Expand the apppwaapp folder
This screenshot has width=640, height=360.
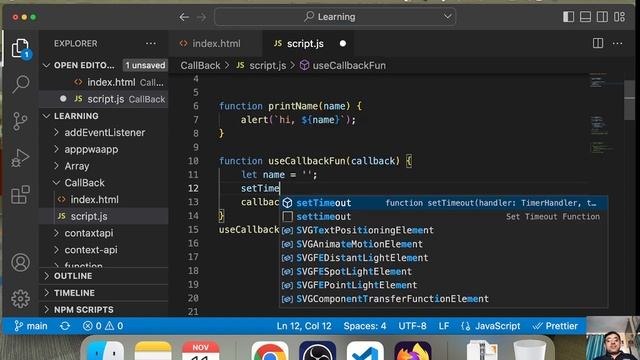[x=104, y=149]
